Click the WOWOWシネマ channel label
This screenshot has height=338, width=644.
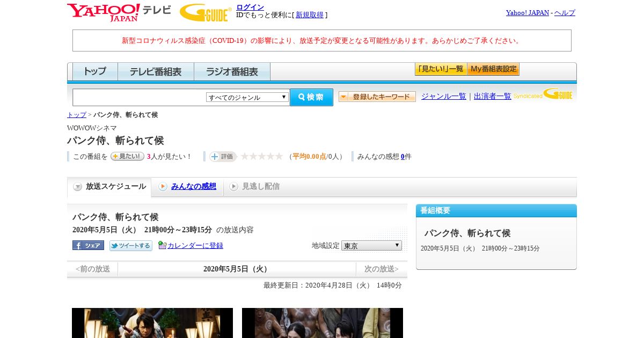[x=92, y=128]
